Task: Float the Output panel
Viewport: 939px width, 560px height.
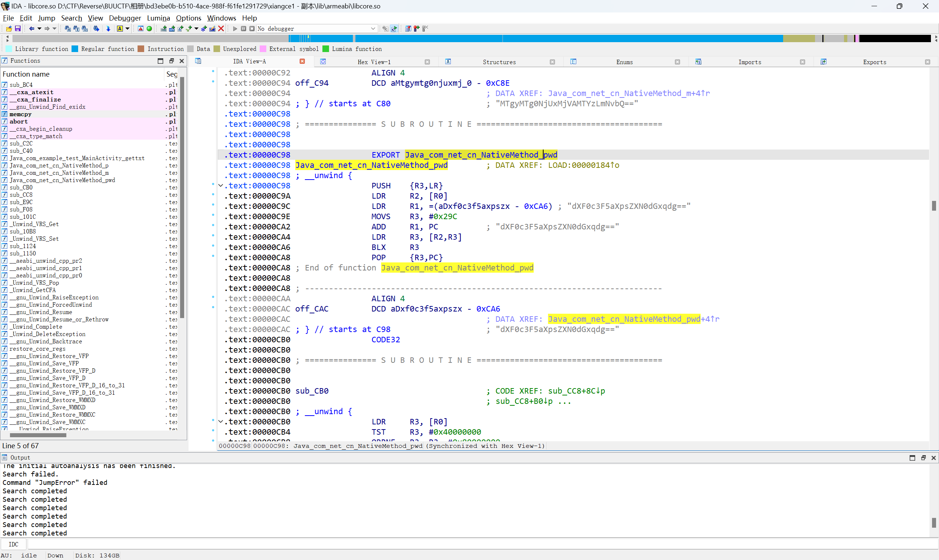Action: 923,458
